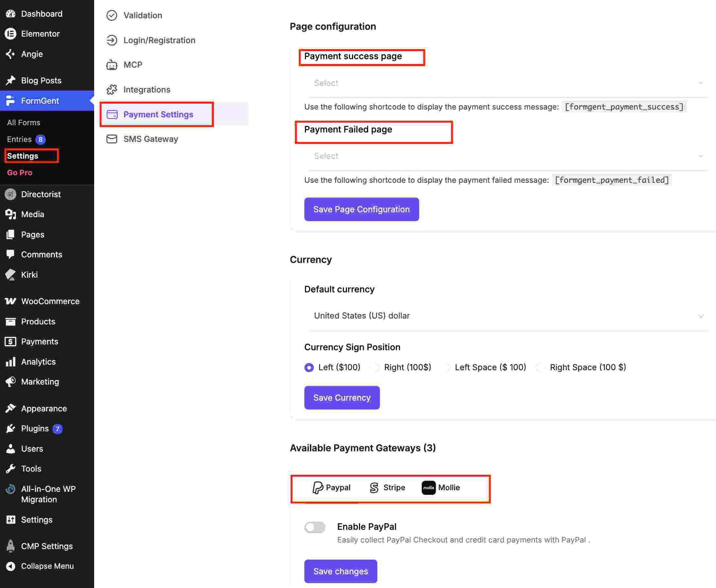Screen dimensions: 716x588
Task: Click the All-in-One WP Migration icon
Action: pyautogui.click(x=10, y=489)
